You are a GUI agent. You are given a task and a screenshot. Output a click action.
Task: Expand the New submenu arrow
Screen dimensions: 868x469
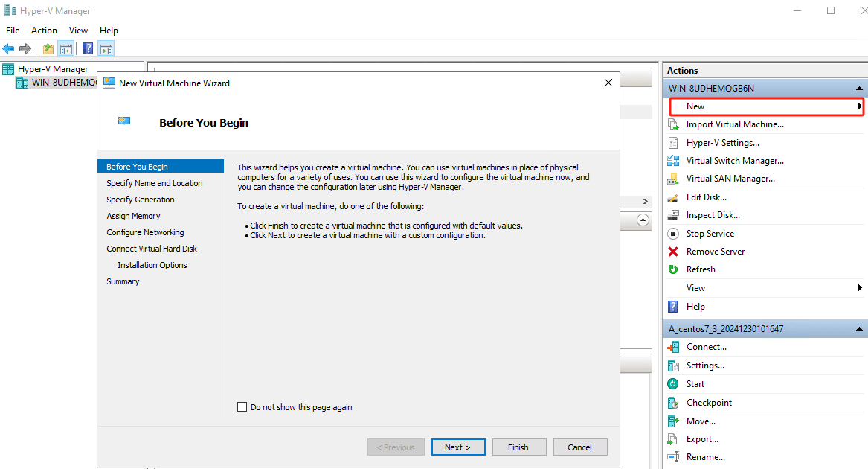(x=860, y=106)
